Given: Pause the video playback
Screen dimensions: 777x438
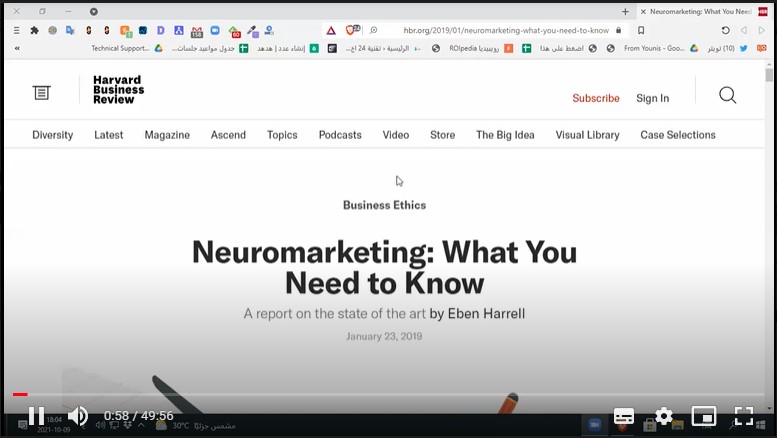Looking at the screenshot, I should coord(35,416).
